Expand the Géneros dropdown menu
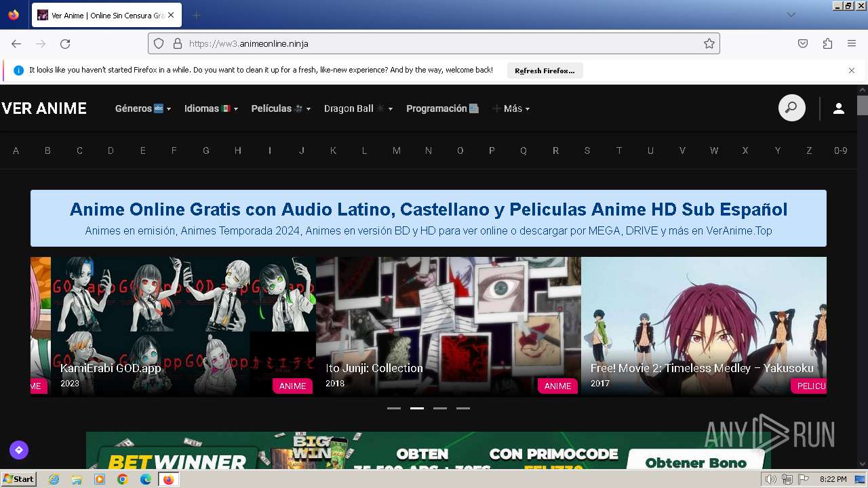868x488 pixels. [143, 108]
